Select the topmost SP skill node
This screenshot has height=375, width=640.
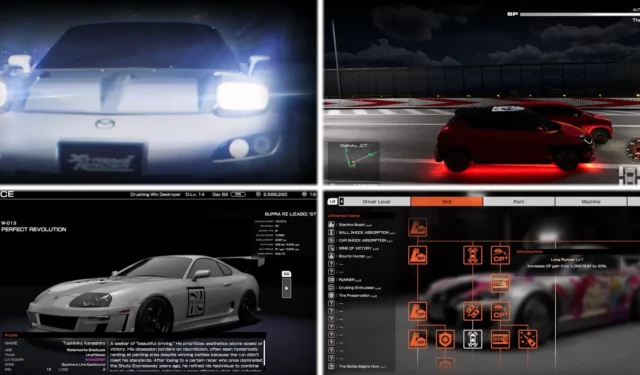(418, 227)
